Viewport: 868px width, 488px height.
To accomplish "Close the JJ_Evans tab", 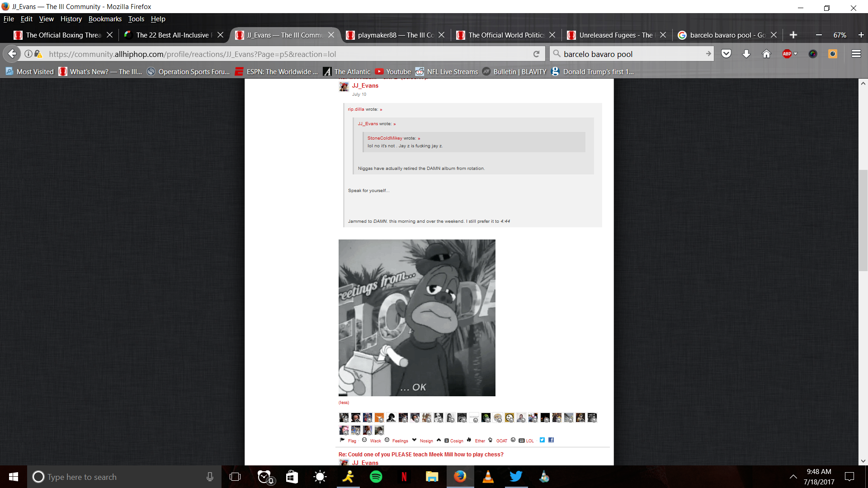I will coord(331,35).
